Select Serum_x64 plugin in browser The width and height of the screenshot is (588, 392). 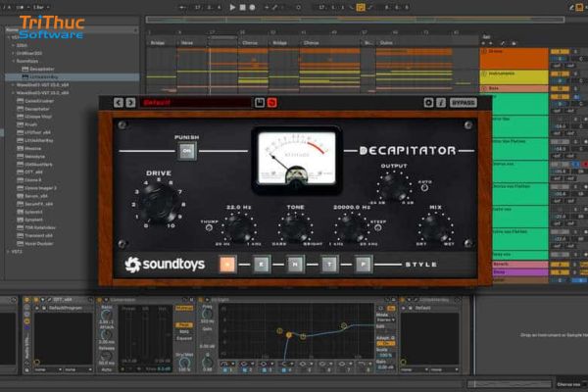pyautogui.click(x=32, y=196)
